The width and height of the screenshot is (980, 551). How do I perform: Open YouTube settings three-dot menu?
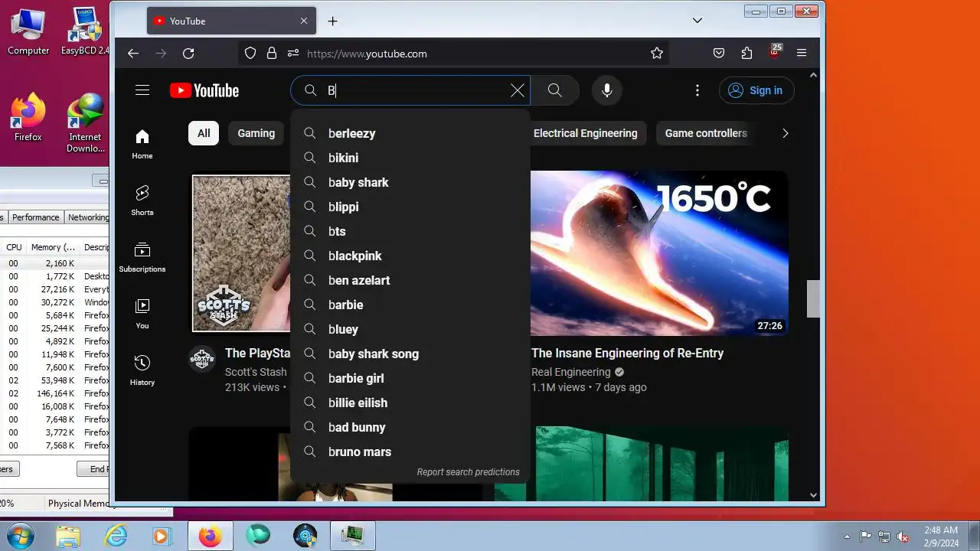tap(697, 90)
